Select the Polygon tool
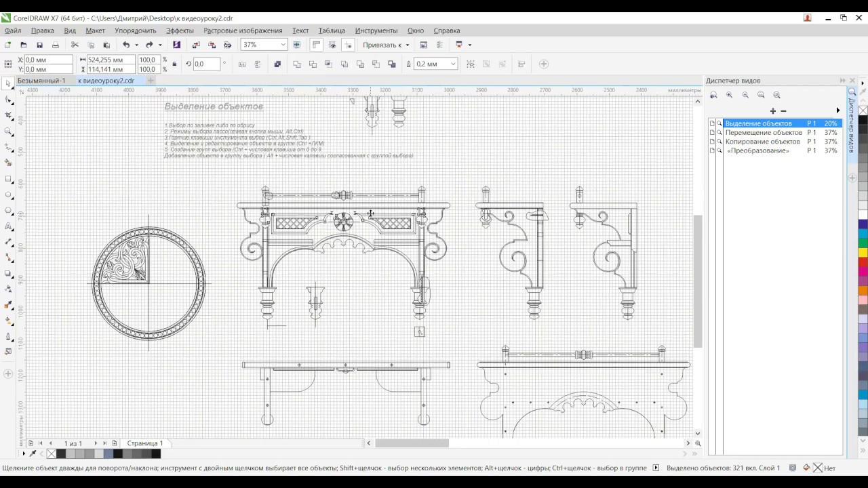 coord(8,211)
